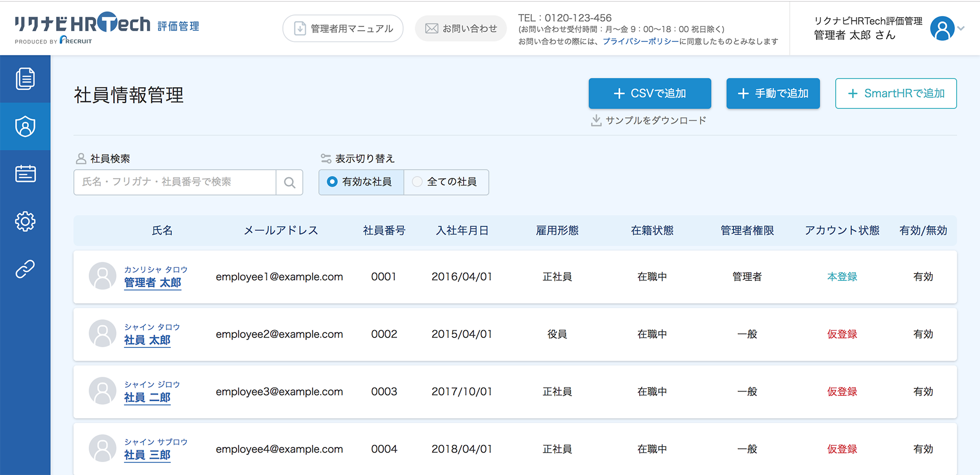Click the 管理者用マニュアル button
980x475 pixels.
(343, 29)
